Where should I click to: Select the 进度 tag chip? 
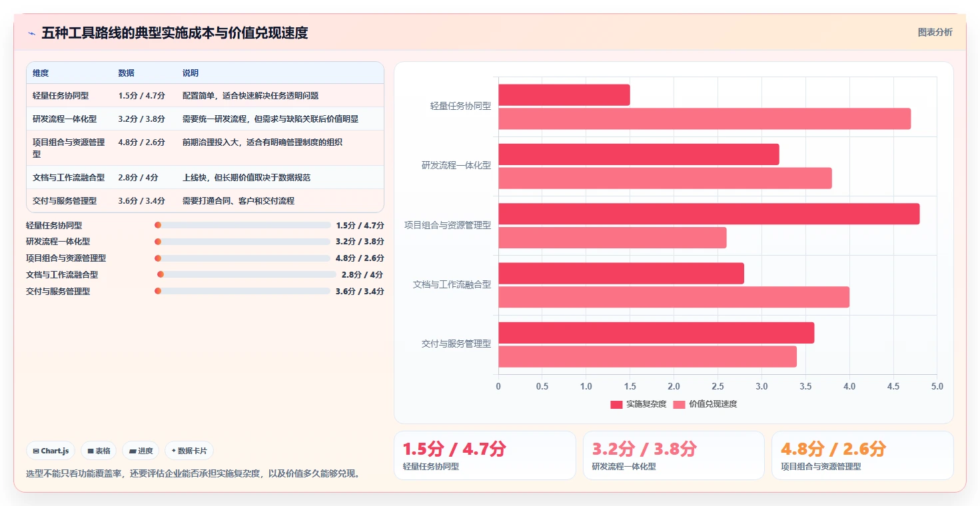tap(141, 451)
